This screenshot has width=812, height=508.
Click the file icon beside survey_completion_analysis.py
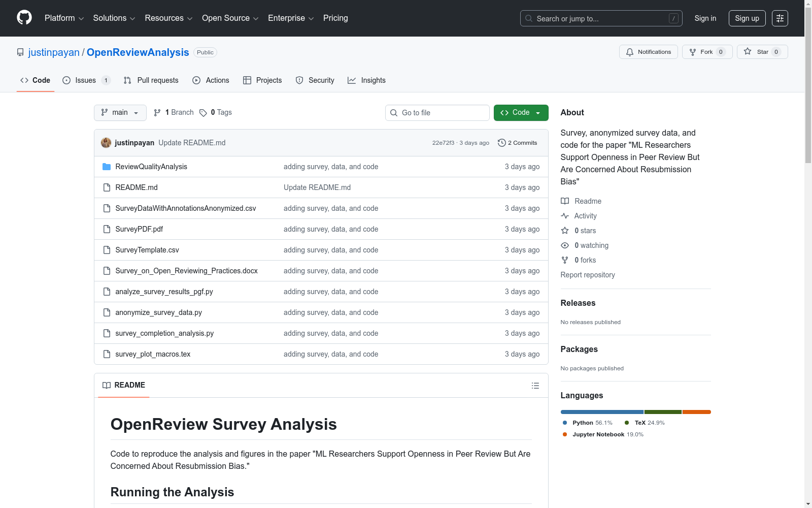[x=107, y=333]
